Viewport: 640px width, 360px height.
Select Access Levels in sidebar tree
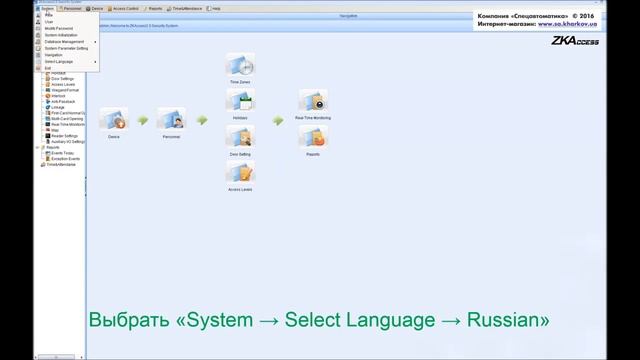pos(63,84)
